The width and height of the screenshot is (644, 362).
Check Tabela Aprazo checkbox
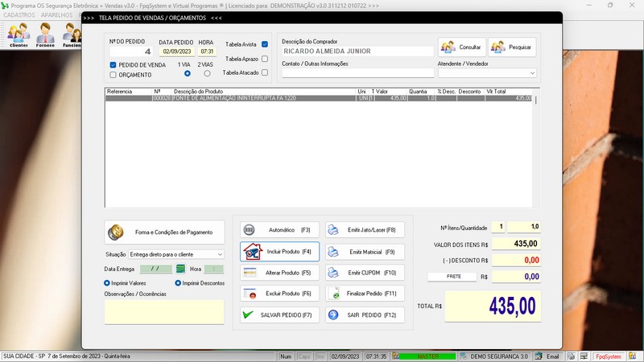[265, 59]
